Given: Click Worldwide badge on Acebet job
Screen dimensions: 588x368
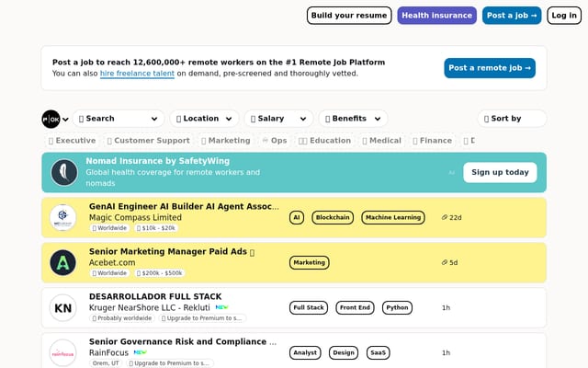Looking at the screenshot, I should click(x=109, y=273).
